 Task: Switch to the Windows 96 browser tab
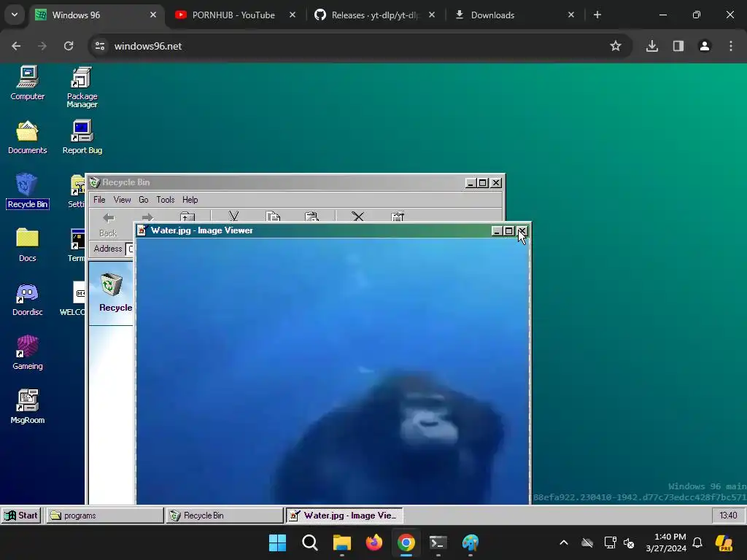[96, 15]
